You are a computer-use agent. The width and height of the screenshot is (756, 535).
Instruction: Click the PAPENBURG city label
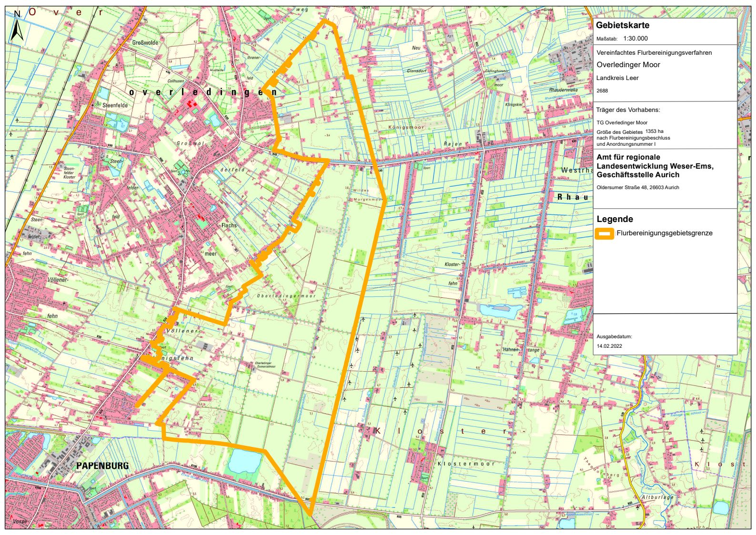[102, 465]
